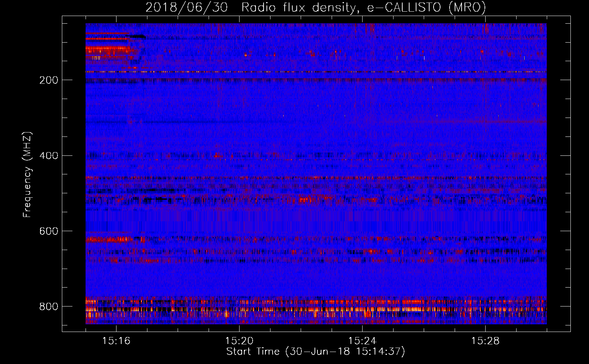Click the 'Start Time (30-Jun-18 15:14:37)' axis label
The image size is (589, 364).
click(x=316, y=352)
